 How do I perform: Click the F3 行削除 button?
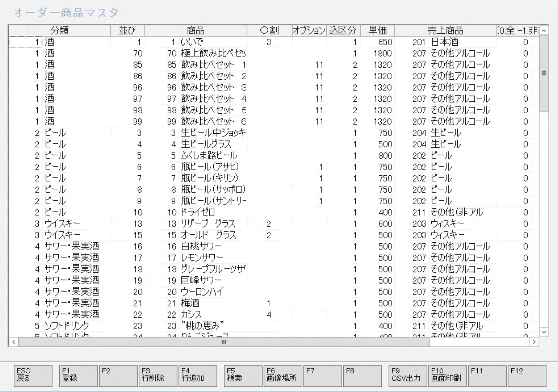pyautogui.click(x=158, y=376)
